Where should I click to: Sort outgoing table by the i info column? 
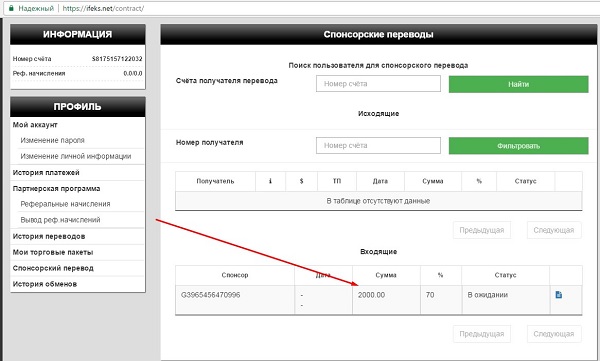[271, 181]
